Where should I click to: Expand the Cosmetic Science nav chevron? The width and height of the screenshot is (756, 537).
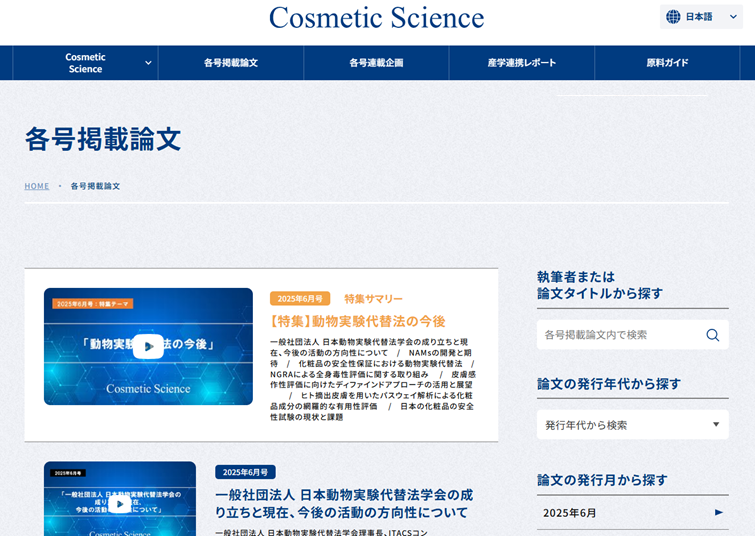pyautogui.click(x=148, y=63)
